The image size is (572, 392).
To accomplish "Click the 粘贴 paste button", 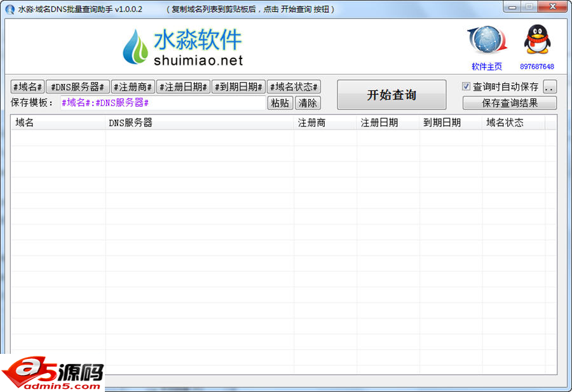I will 280,103.
